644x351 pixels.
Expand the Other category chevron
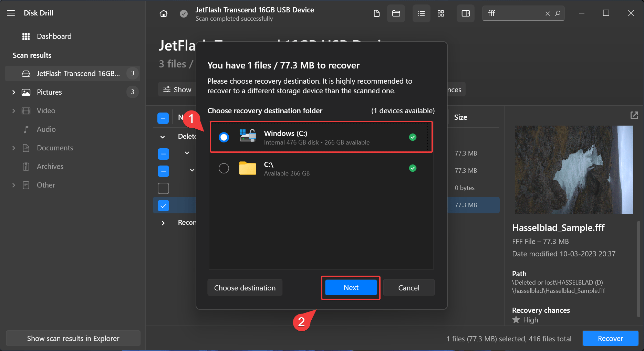14,185
